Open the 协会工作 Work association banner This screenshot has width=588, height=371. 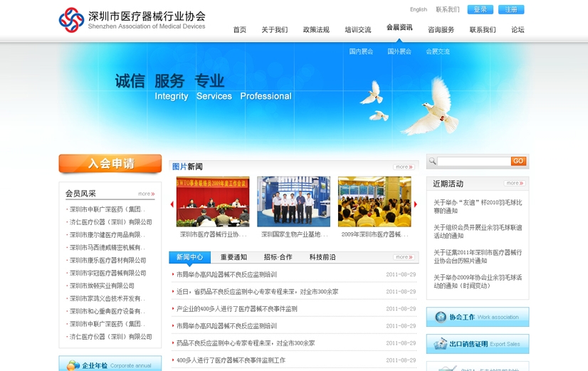[x=477, y=317]
